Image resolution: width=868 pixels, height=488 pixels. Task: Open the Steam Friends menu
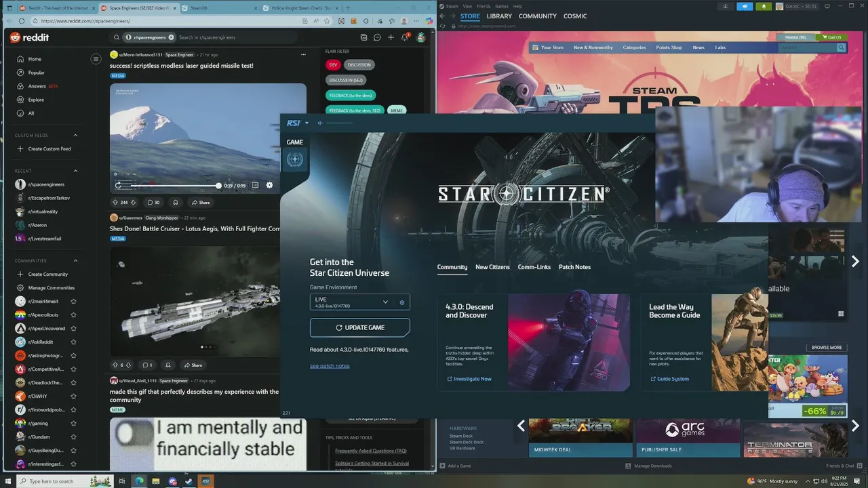484,6
